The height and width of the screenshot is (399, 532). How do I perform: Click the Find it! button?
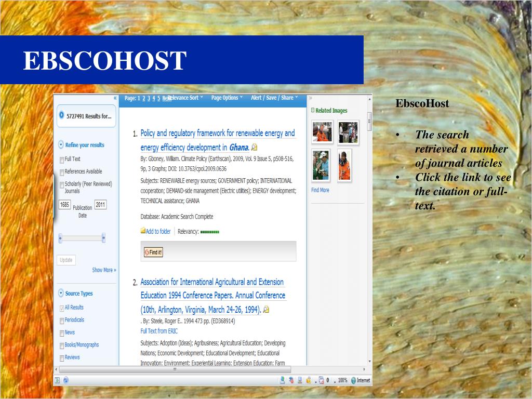153,252
